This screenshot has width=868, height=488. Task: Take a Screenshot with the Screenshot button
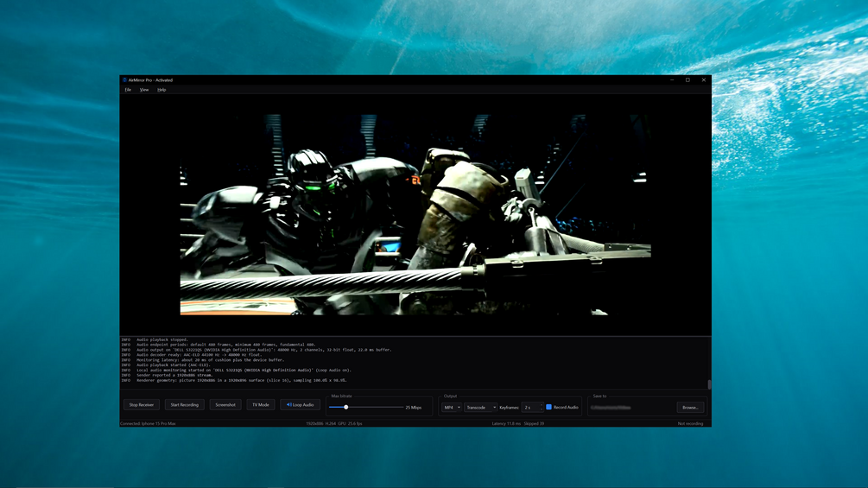coord(225,405)
